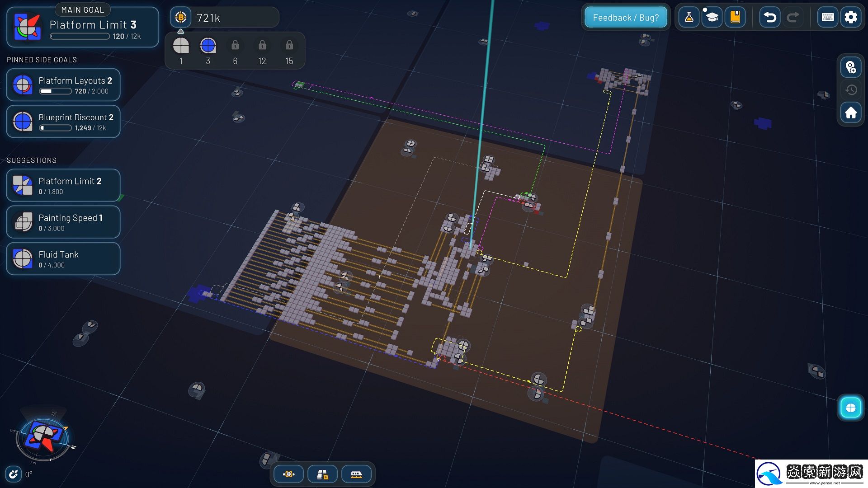Open the tutorial graduation cap icon
Screen dimensions: 868x488
point(712,18)
